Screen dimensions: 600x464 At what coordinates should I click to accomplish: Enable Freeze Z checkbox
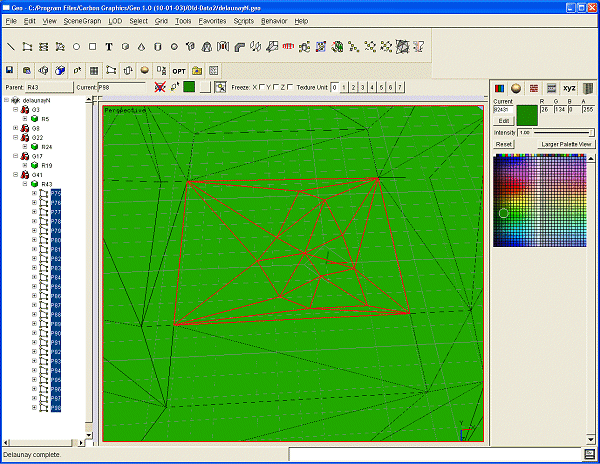[291, 88]
